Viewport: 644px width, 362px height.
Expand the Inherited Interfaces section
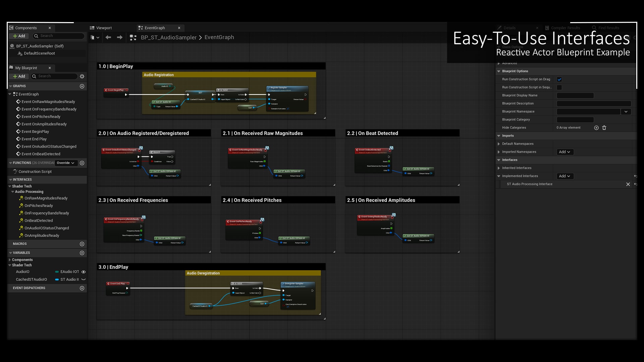499,168
